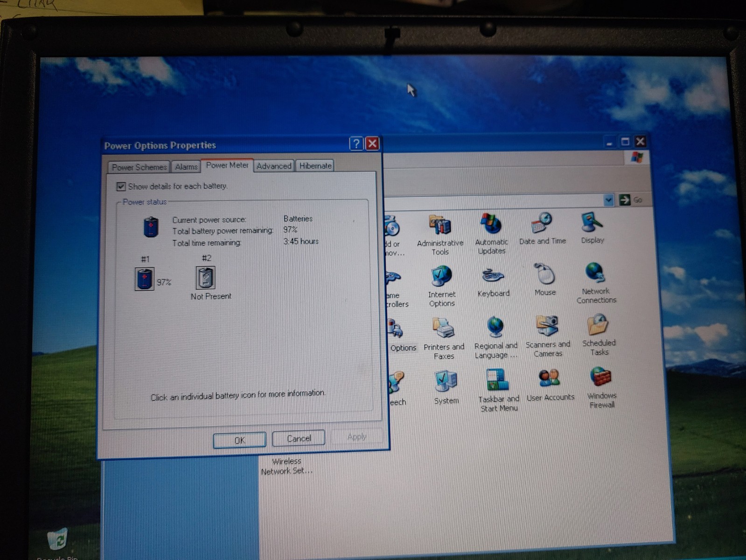The image size is (746, 560).
Task: Open Regional and Language options icon
Action: 495,327
